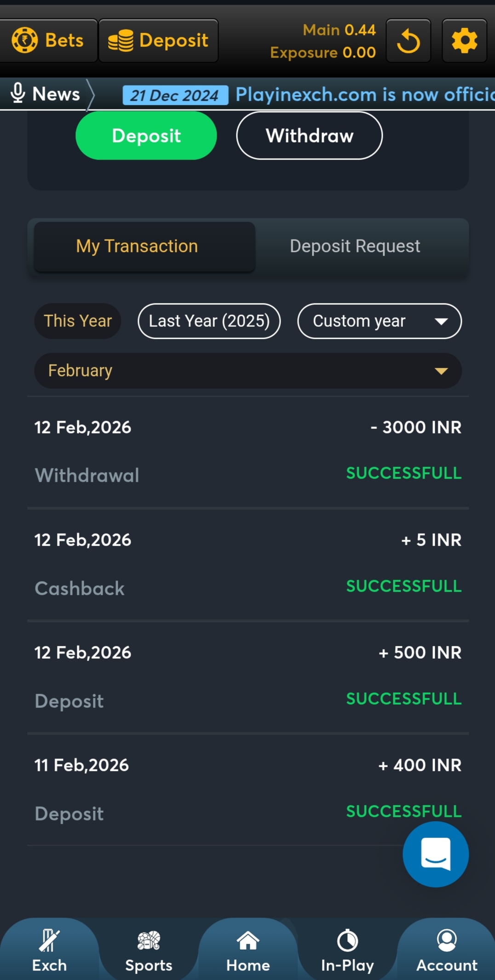495x980 pixels.
Task: Tap the Bets coin icon
Action: tap(25, 40)
